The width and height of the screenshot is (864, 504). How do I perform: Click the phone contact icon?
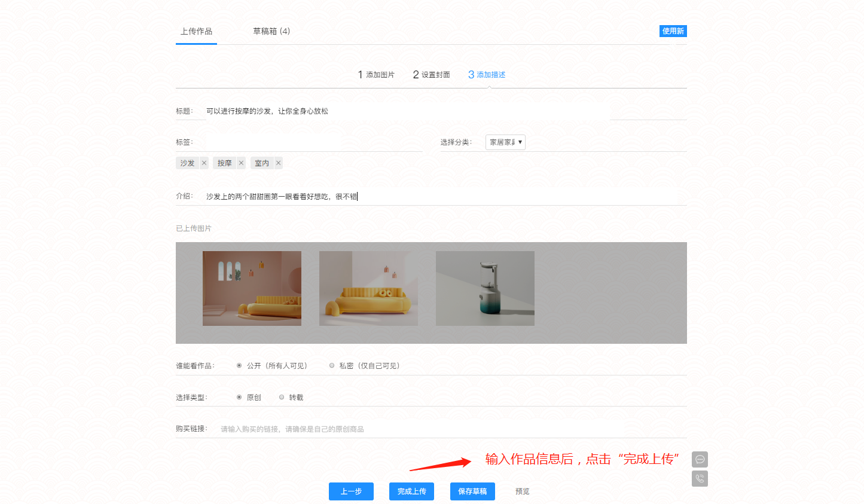click(x=699, y=478)
